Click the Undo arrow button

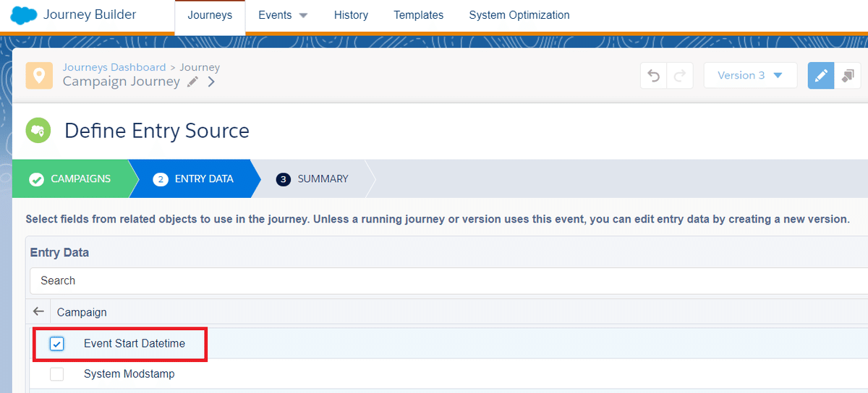[654, 75]
